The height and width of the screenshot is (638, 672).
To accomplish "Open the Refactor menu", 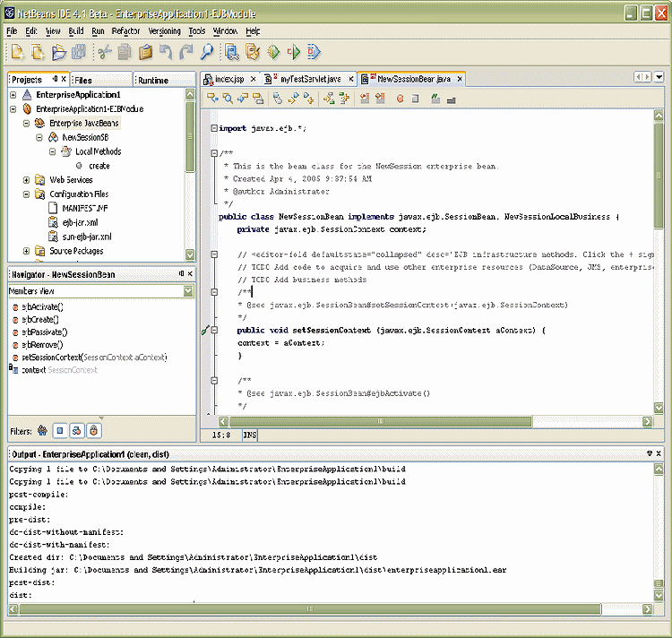I will [x=125, y=30].
